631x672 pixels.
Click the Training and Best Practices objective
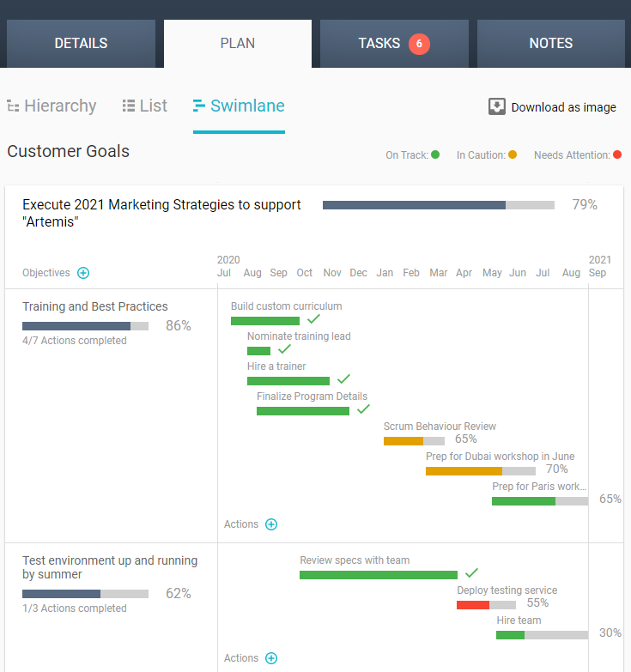pyautogui.click(x=95, y=306)
